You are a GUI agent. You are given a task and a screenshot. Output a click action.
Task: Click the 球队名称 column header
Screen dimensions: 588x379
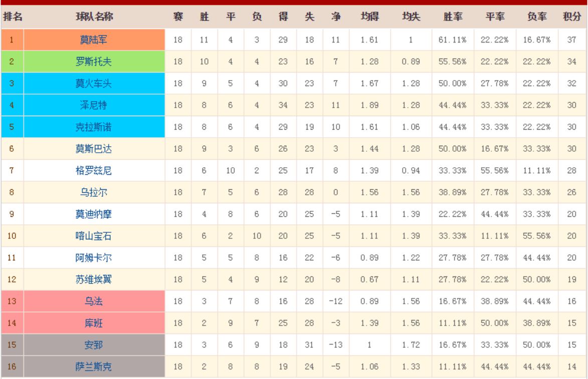click(94, 17)
